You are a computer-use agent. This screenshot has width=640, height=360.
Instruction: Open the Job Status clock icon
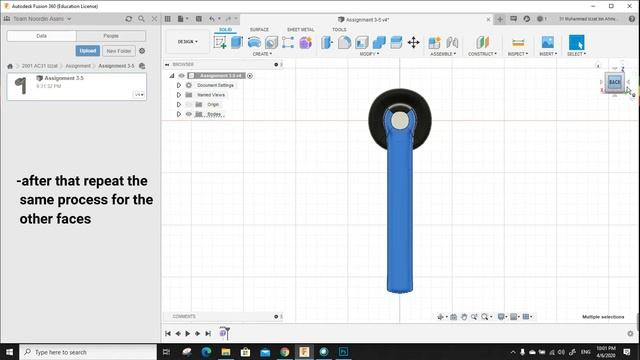pos(527,19)
